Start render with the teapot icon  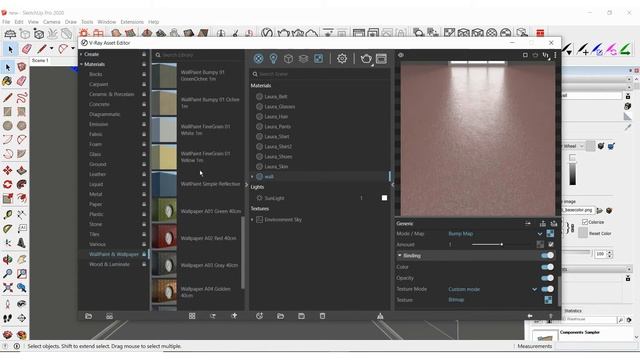(x=366, y=59)
